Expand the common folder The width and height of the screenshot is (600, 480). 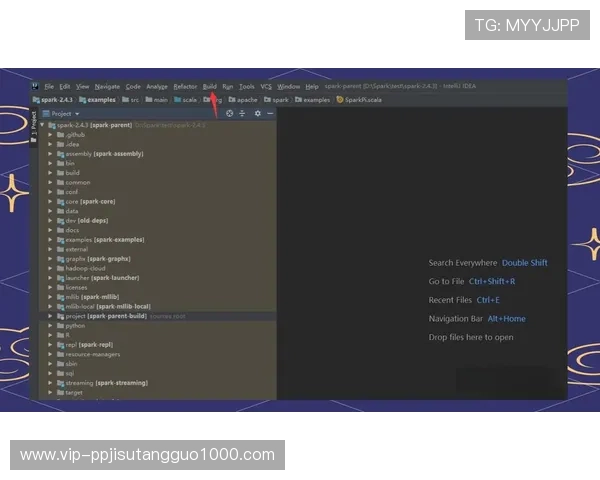50,183
